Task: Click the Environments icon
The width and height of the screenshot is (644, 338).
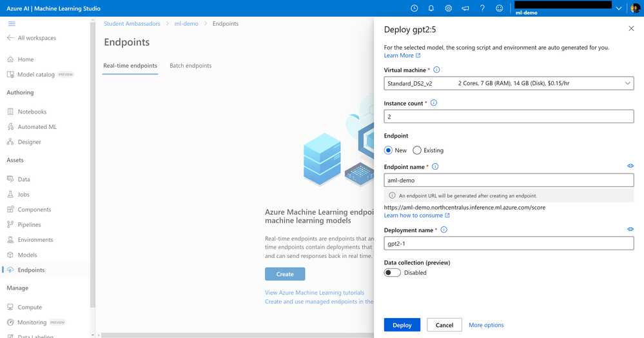Action: click(x=10, y=240)
